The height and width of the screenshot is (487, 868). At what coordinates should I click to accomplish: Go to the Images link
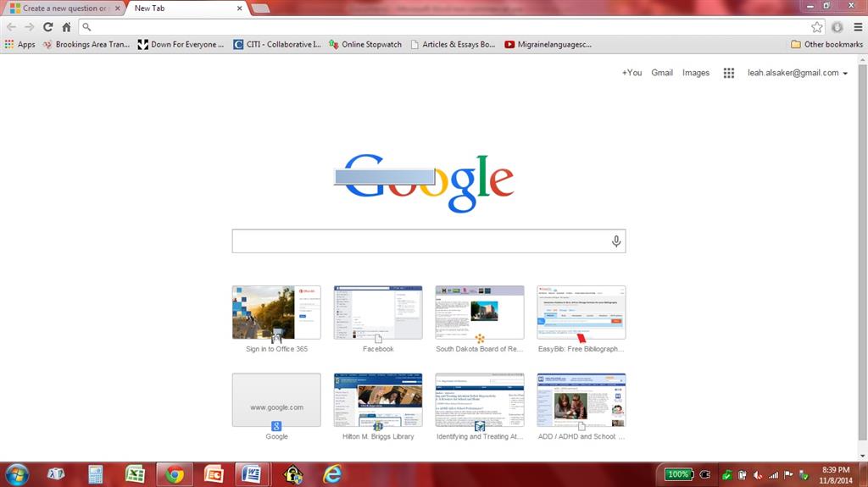pos(696,73)
